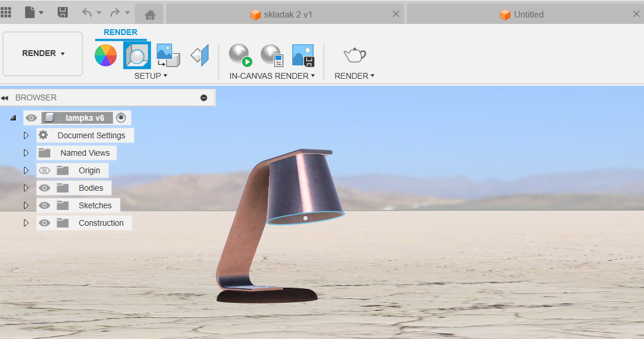
Task: Select the Origin folder
Action: [x=89, y=170]
